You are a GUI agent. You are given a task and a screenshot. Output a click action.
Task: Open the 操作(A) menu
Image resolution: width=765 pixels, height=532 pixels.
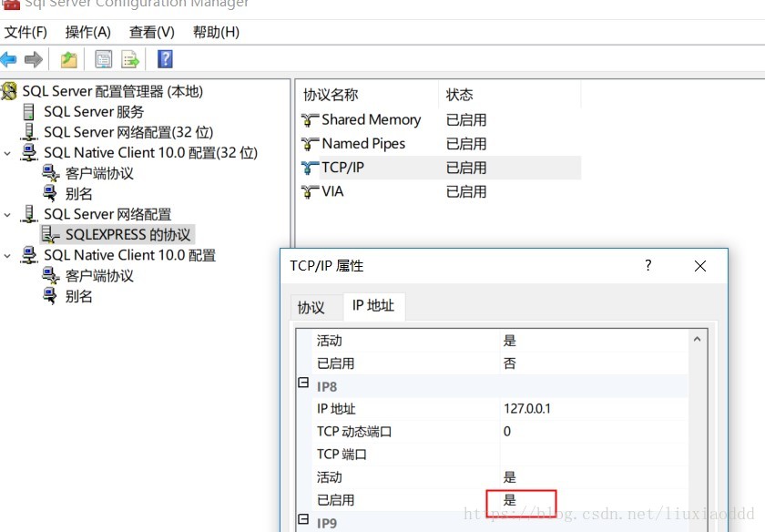click(87, 33)
